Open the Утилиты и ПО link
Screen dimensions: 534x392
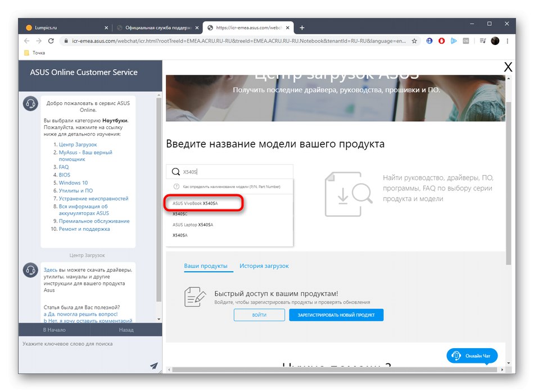tap(76, 190)
